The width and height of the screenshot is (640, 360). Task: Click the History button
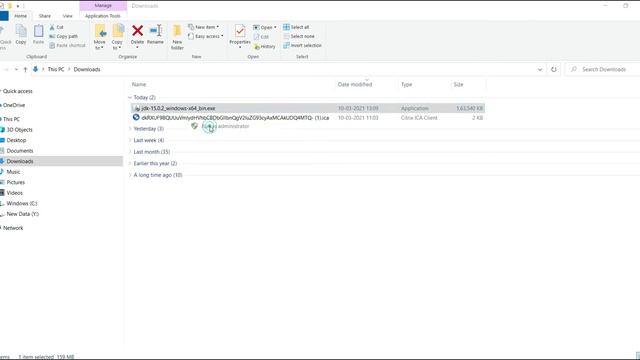click(264, 47)
